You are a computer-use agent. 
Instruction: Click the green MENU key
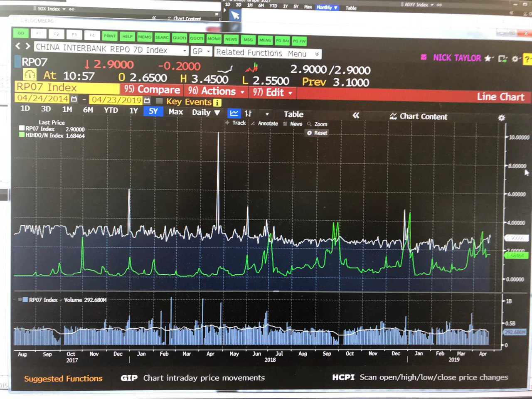pyautogui.click(x=265, y=40)
